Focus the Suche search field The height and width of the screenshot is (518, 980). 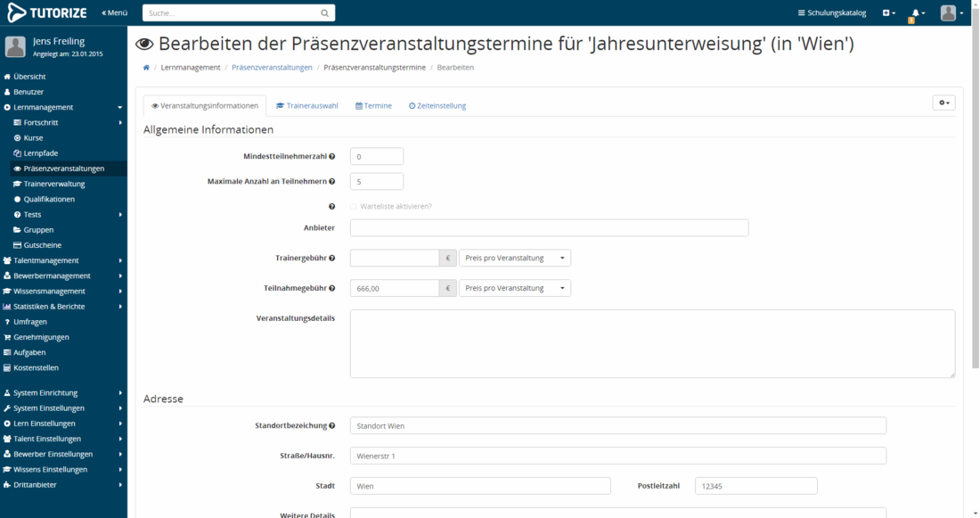(x=230, y=13)
